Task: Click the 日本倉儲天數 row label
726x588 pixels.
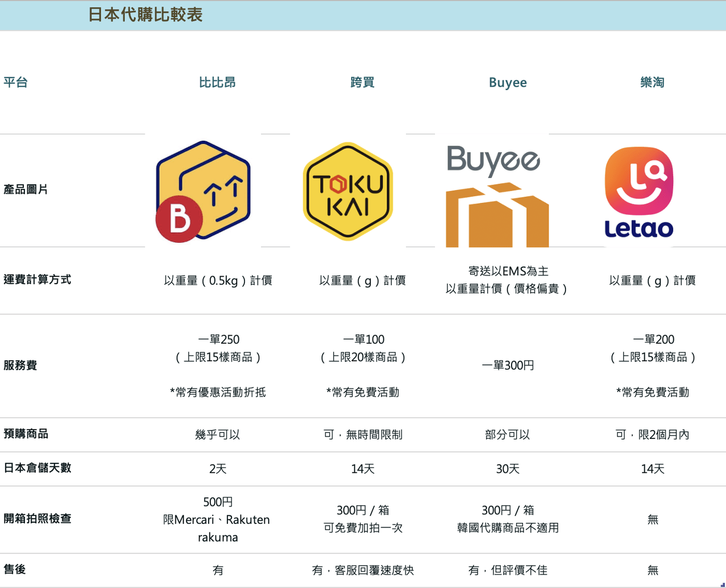Action: click(x=37, y=468)
